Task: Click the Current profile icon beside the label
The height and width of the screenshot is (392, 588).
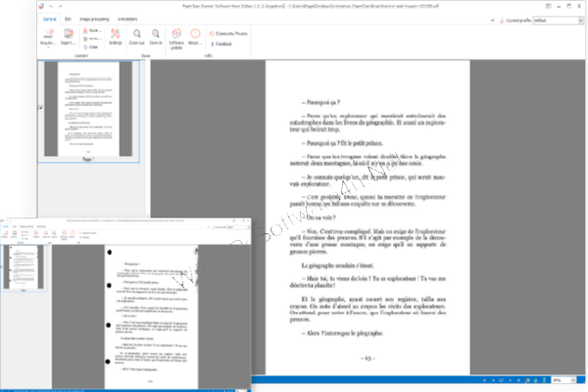Action: [x=502, y=21]
